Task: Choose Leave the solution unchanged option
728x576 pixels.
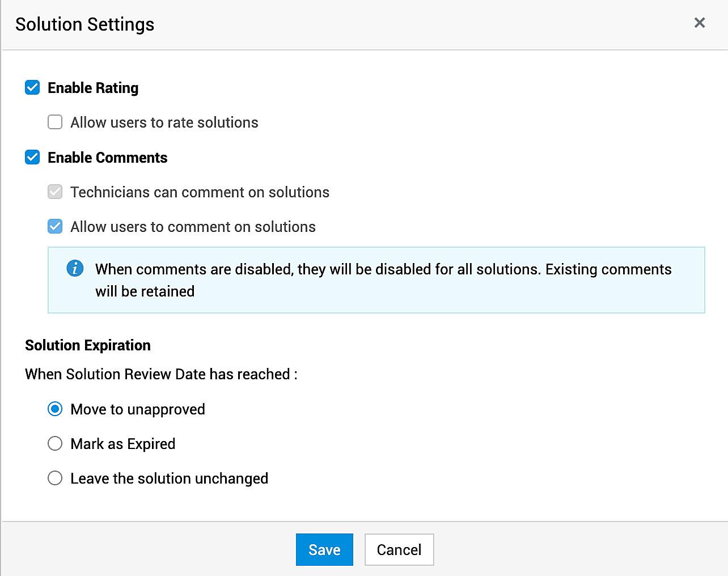Action: (x=55, y=478)
